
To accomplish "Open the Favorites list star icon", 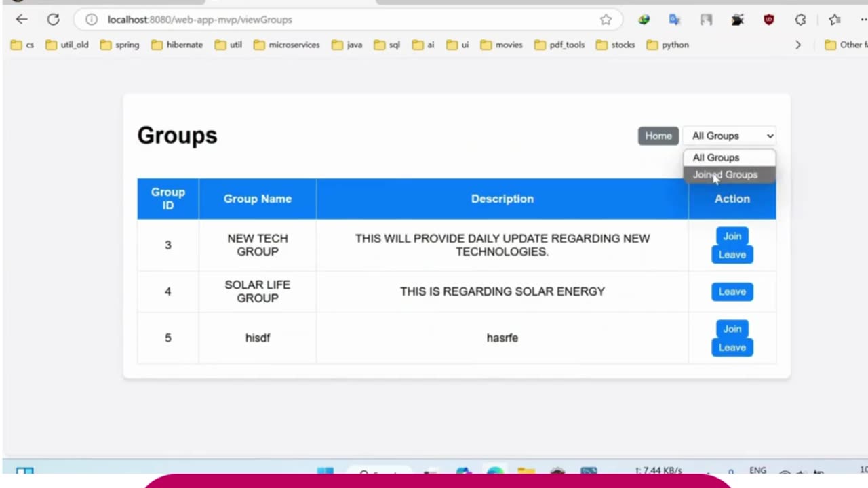I will point(835,20).
